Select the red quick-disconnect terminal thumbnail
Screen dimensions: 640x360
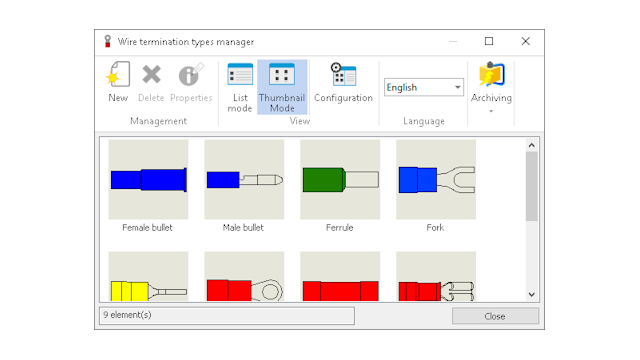(x=436, y=277)
